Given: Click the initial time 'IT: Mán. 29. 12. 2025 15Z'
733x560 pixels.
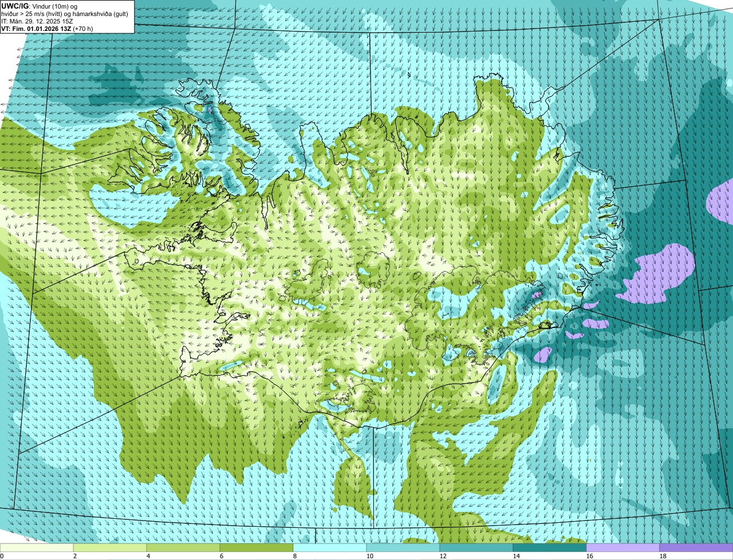Looking at the screenshot, I should pyautogui.click(x=37, y=21).
